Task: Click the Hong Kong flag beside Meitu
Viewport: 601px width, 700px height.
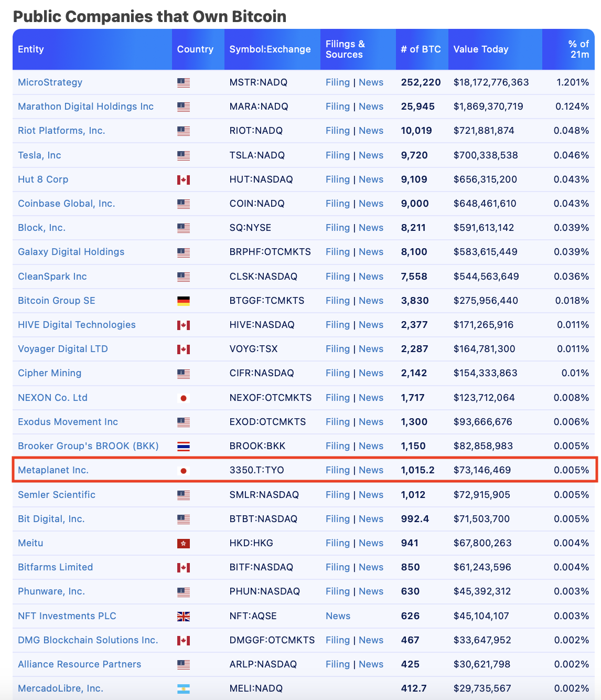Action: [183, 544]
